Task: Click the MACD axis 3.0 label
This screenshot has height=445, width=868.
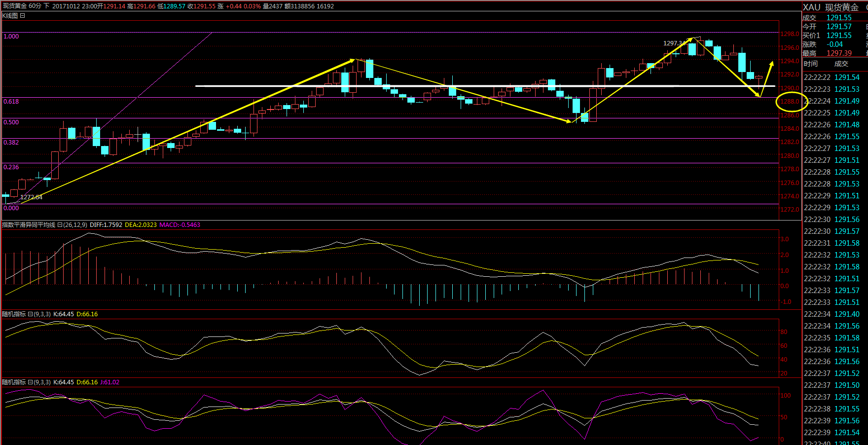Action: click(785, 239)
